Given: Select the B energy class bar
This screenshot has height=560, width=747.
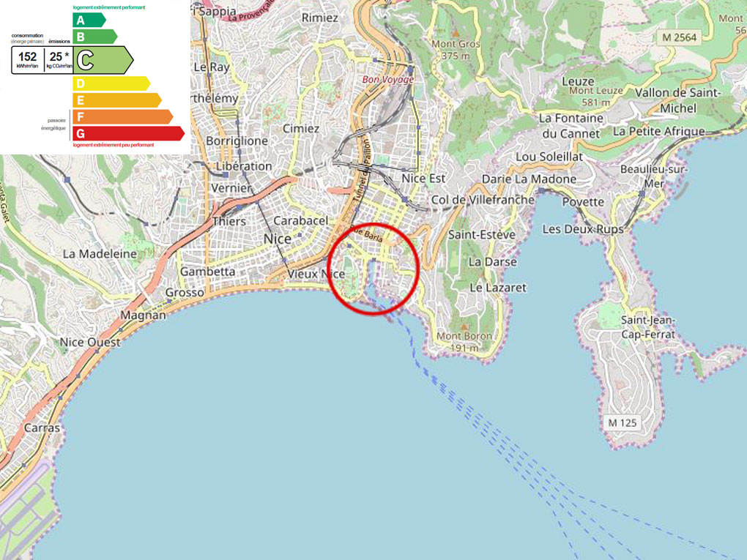Looking at the screenshot, I should point(94,36).
